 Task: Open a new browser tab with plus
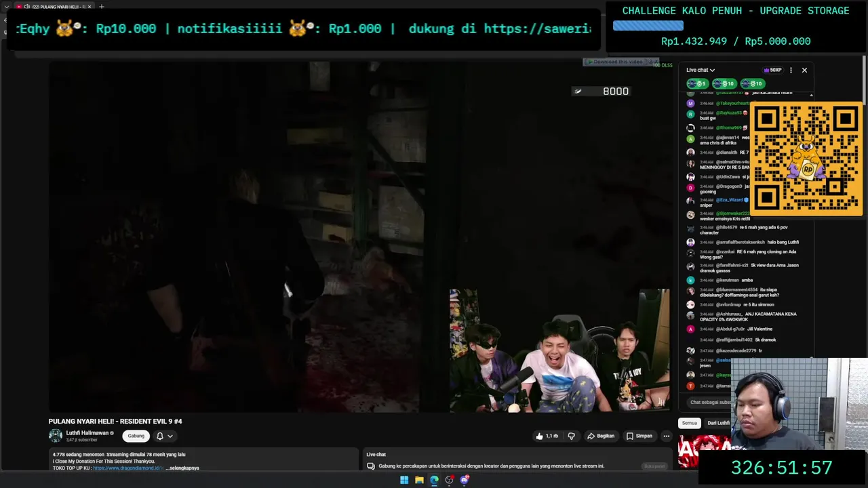102,7
